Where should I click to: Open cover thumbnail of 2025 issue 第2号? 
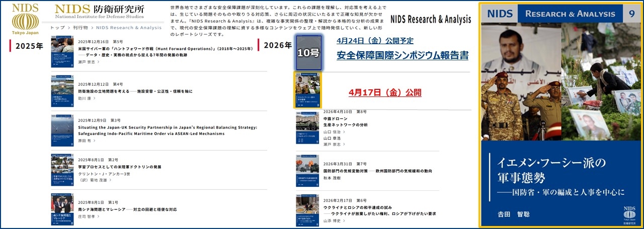[x=62, y=170]
